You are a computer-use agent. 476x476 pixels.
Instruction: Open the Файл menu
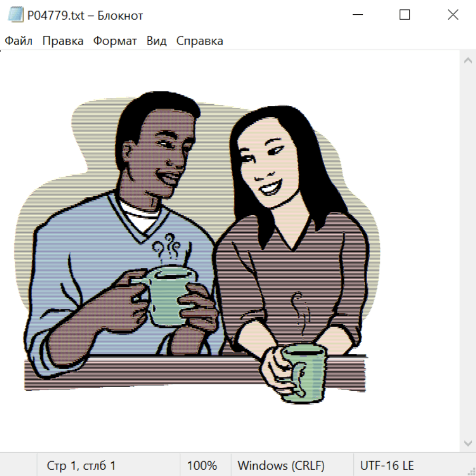(19, 41)
